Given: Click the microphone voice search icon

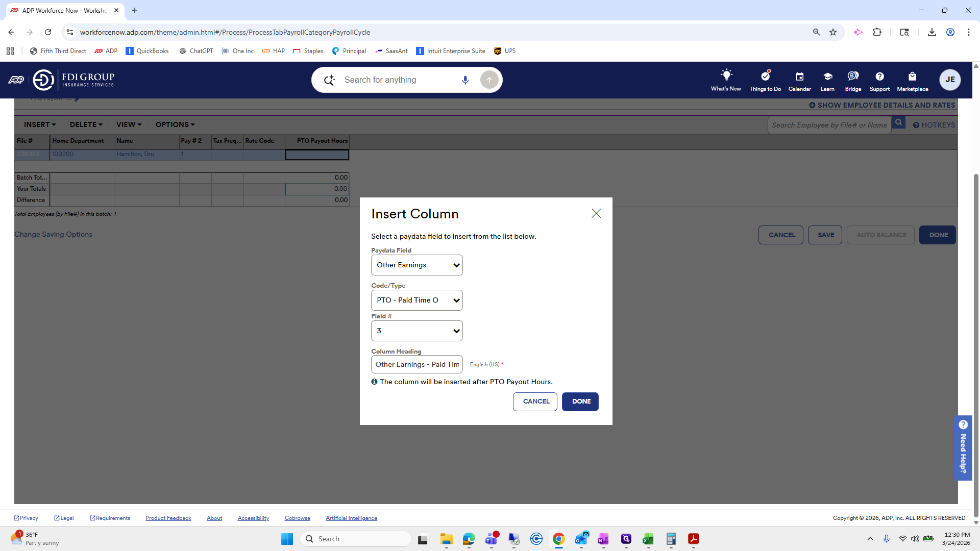Looking at the screenshot, I should pos(465,80).
